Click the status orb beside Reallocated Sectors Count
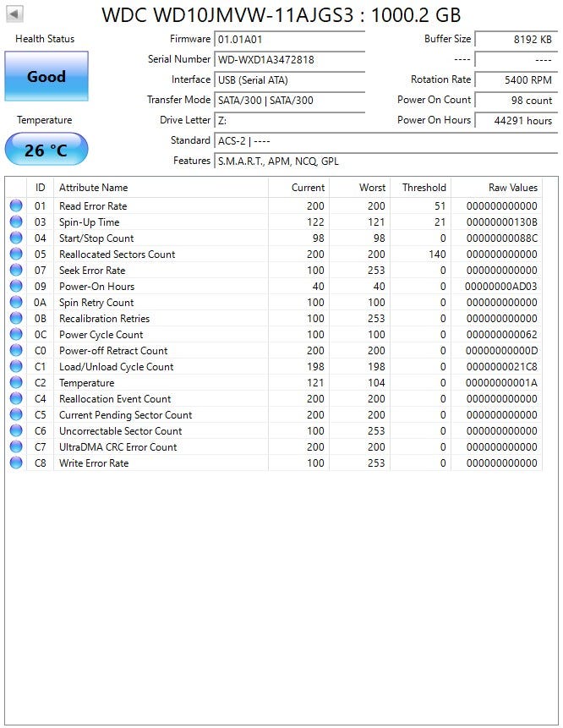 point(15,255)
